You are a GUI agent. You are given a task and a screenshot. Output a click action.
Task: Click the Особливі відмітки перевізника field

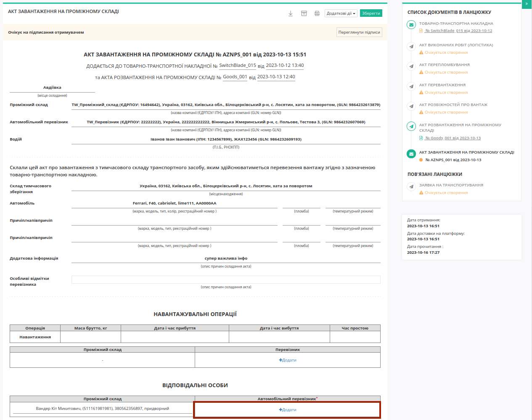(x=226, y=280)
